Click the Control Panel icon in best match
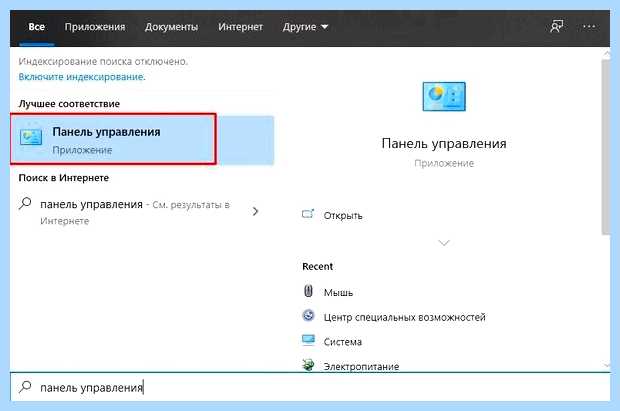620x411 pixels. click(31, 137)
